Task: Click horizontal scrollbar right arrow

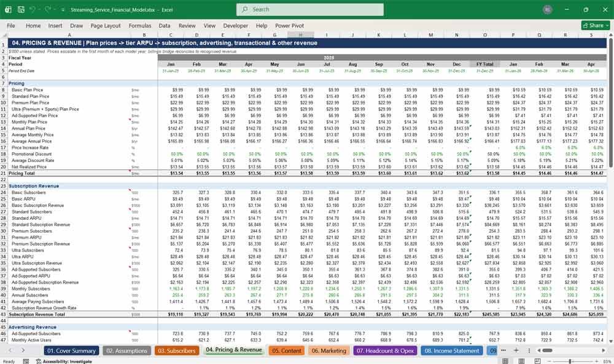Action: [604, 350]
